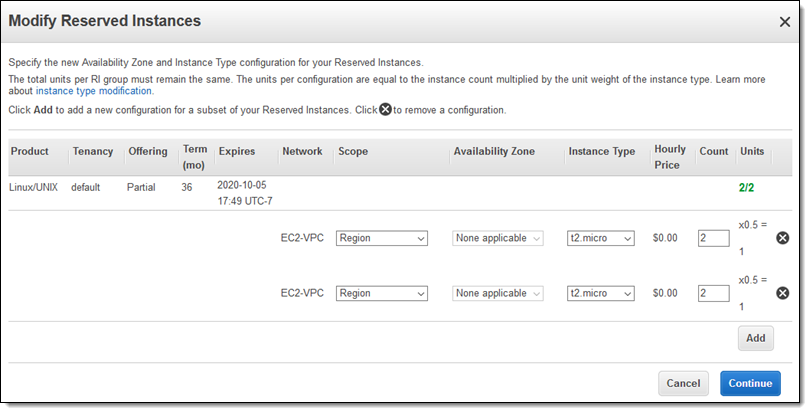Open t2.micro Instance Type dropdown, first row

point(600,238)
